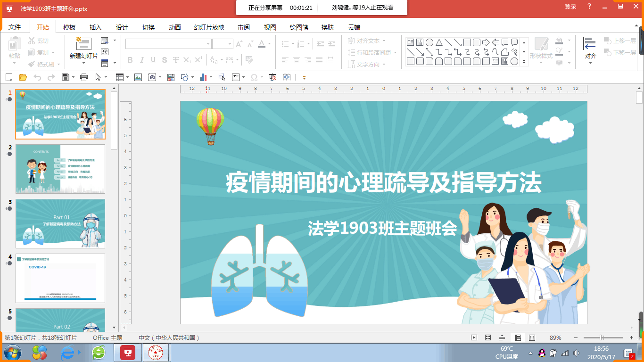Choose the left block arrow shape
The width and height of the screenshot is (644, 362).
click(x=495, y=42)
